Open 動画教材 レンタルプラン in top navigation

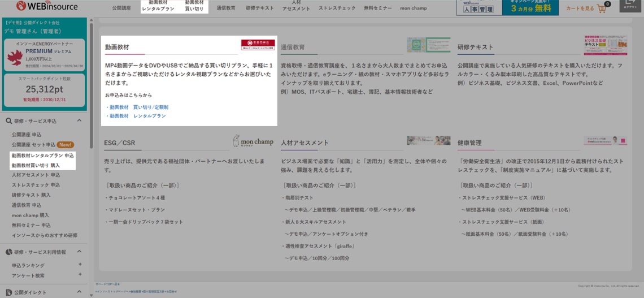point(158,6)
